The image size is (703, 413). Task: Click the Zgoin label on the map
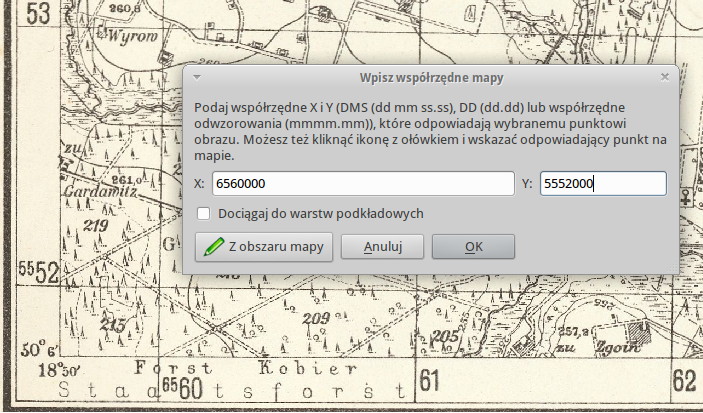618,347
